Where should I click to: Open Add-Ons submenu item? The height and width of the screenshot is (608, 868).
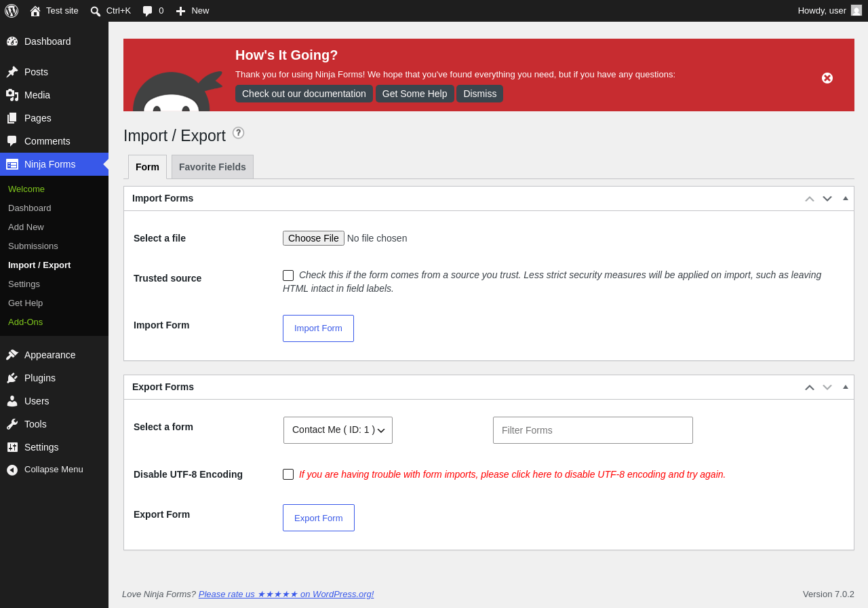pos(25,322)
